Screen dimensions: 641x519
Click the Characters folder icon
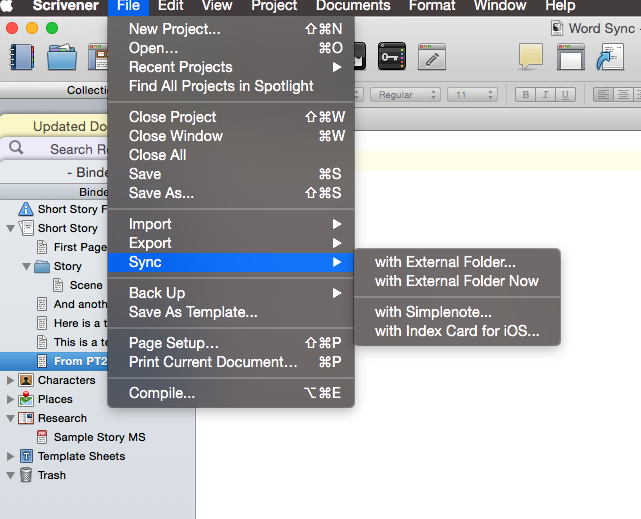pos(26,380)
